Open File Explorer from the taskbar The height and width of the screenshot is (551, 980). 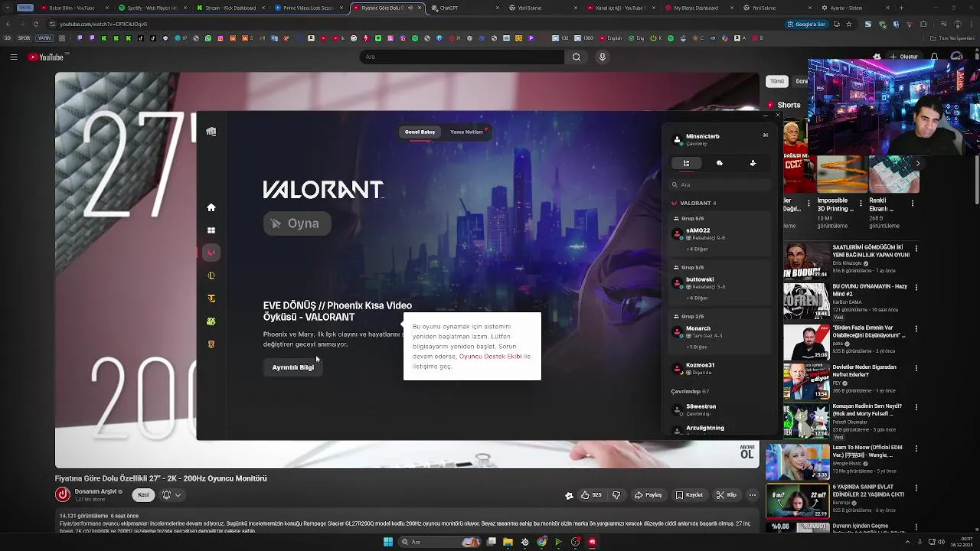tap(508, 542)
